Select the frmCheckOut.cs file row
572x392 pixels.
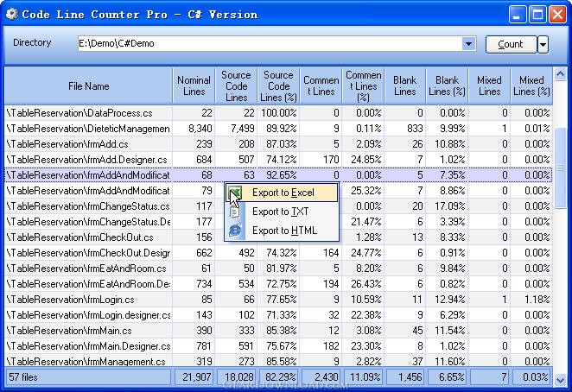pyautogui.click(x=278, y=237)
